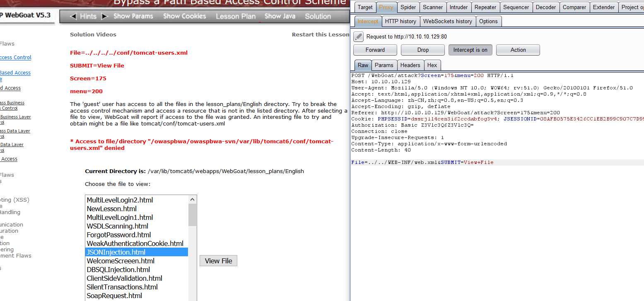
Task: Open the Solution Videos link
Action: click(x=93, y=35)
